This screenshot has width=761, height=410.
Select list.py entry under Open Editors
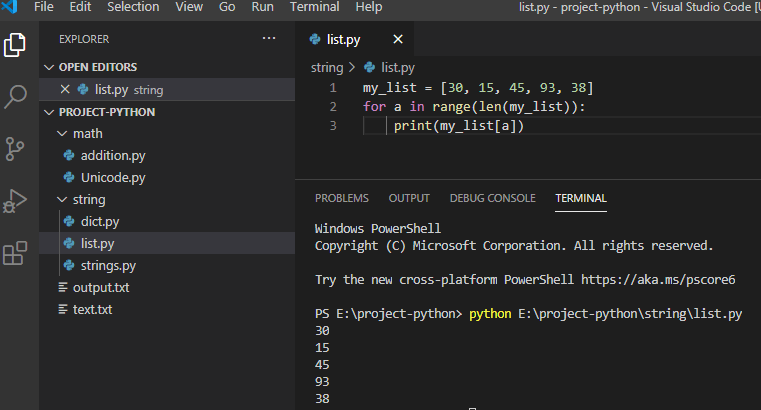pos(166,89)
